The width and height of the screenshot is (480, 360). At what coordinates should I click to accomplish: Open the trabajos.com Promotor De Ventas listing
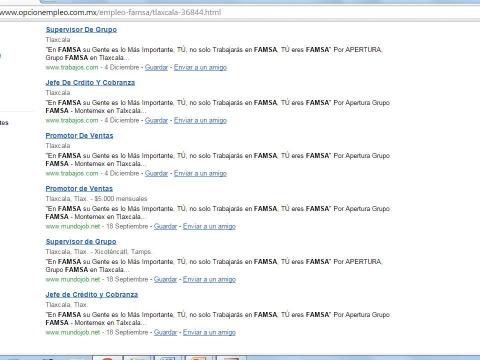coord(79,136)
